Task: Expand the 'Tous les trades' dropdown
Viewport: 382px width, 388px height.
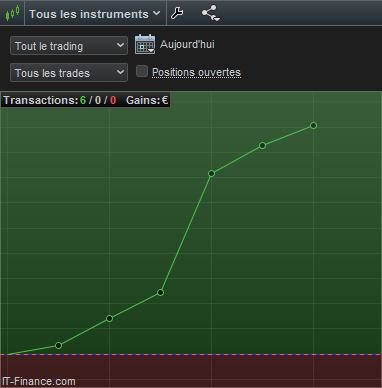Action: click(69, 73)
